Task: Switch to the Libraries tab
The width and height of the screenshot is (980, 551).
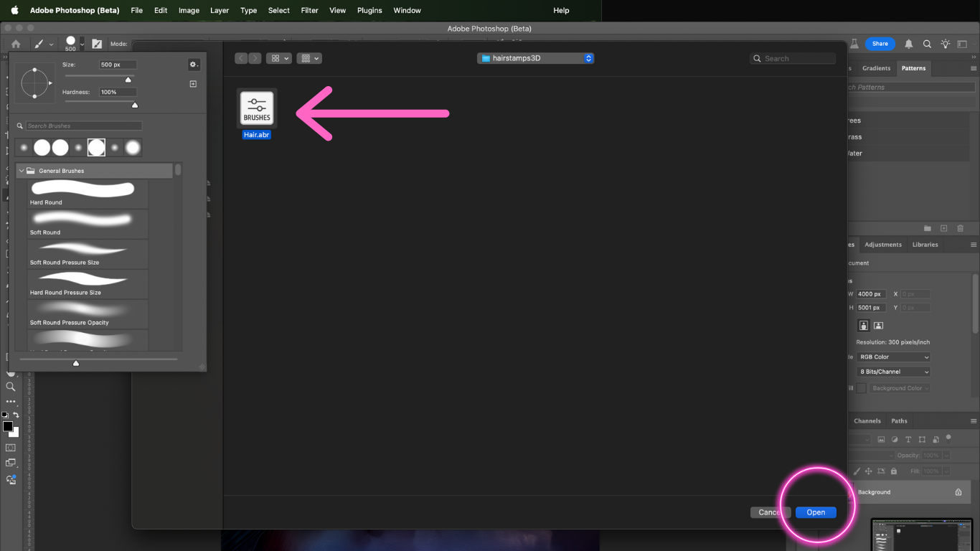Action: [x=925, y=245]
